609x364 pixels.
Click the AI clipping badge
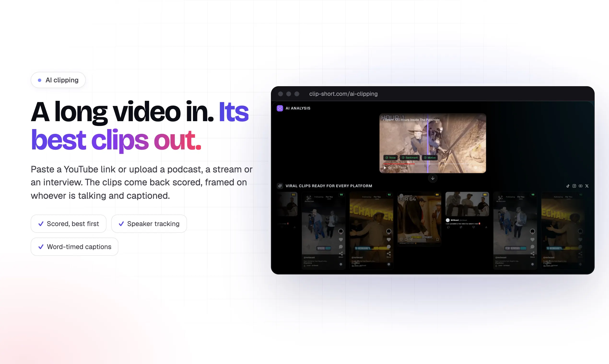pyautogui.click(x=58, y=80)
